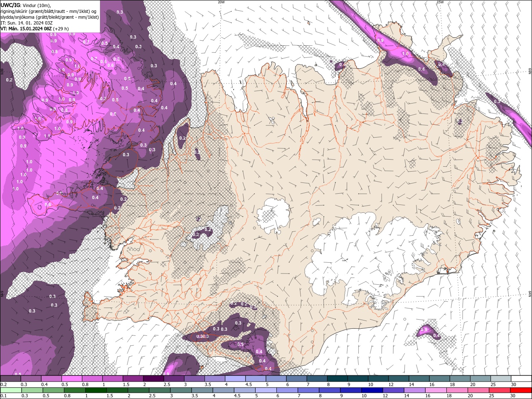
Task: Select the lavender upper swatch between 4 and 4.5
Action: (235, 379)
